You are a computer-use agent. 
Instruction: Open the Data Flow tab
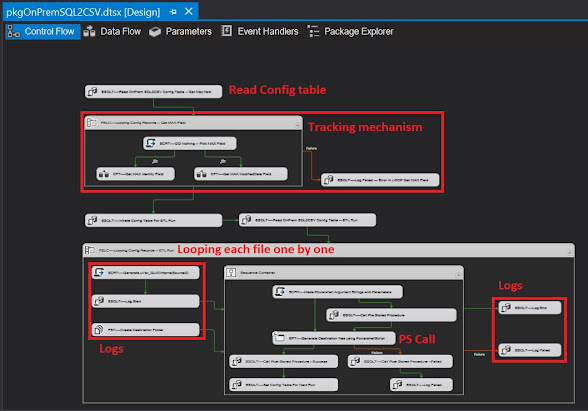click(x=112, y=32)
